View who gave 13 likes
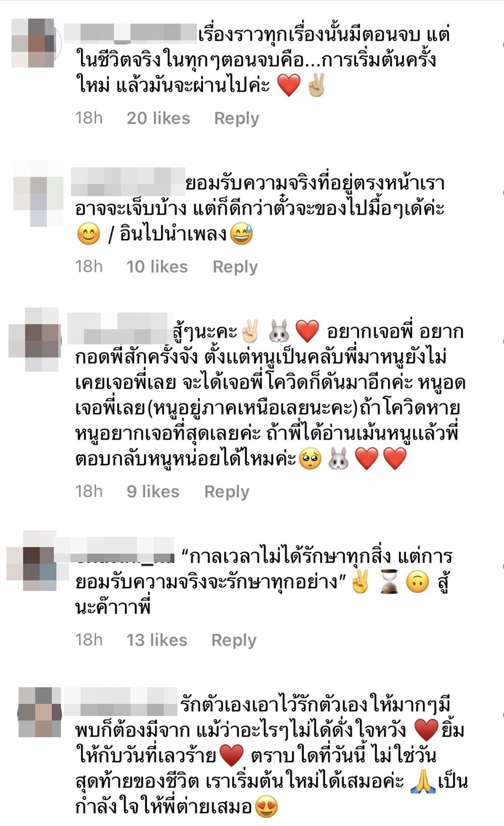The image size is (504, 826). tap(157, 640)
